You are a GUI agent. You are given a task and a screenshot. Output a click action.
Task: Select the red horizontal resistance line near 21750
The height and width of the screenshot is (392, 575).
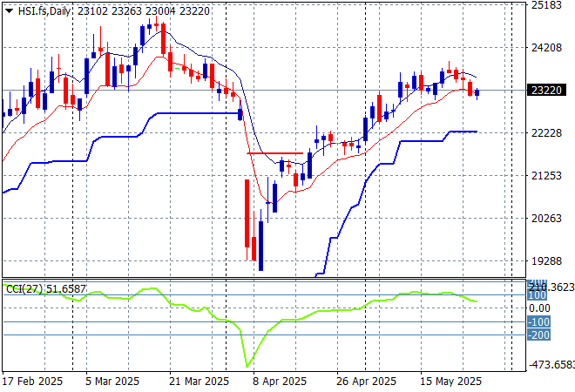[275, 153]
